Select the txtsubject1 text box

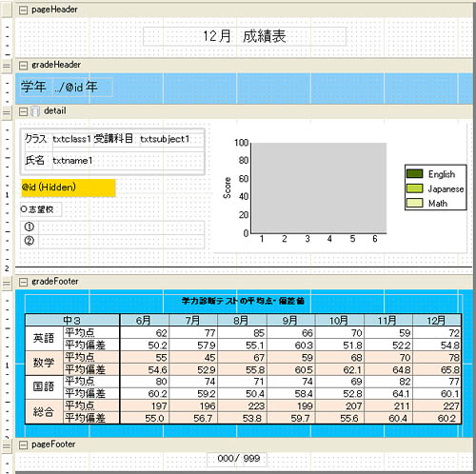coord(170,139)
